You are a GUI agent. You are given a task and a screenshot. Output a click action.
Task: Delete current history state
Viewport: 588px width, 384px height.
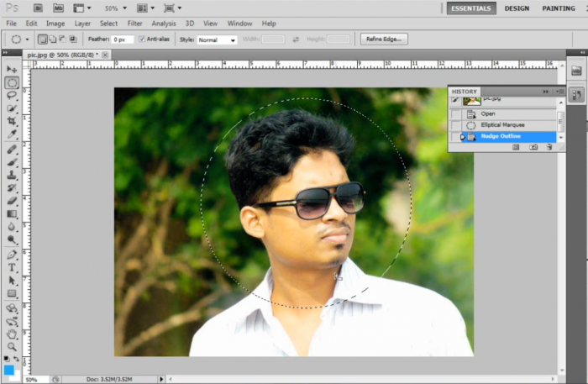click(x=549, y=147)
